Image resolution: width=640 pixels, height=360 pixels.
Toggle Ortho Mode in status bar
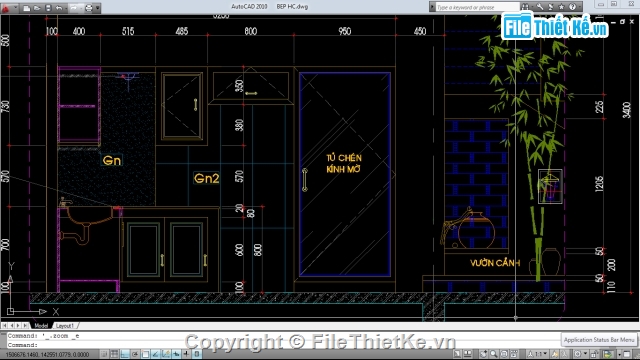coord(124,354)
